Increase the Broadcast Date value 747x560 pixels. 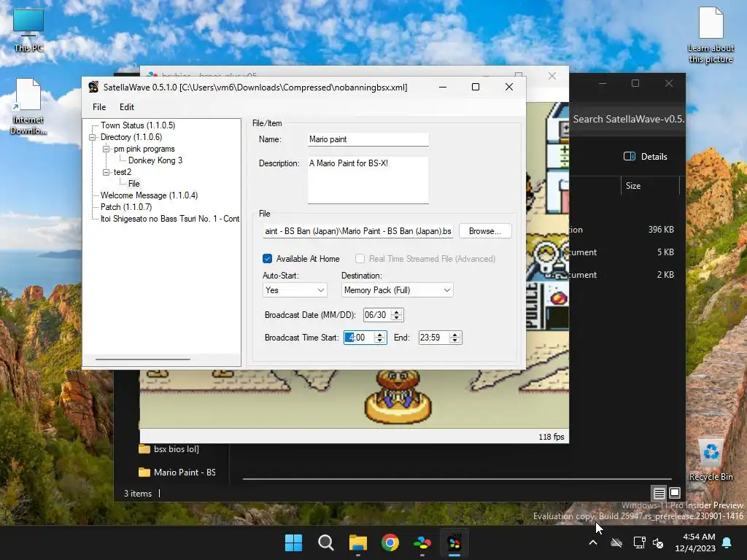coord(396,312)
